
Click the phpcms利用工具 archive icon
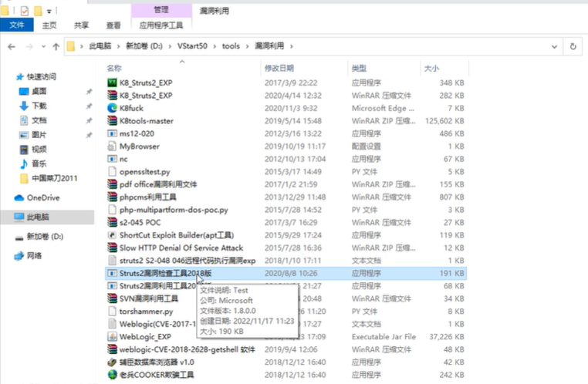click(x=112, y=197)
